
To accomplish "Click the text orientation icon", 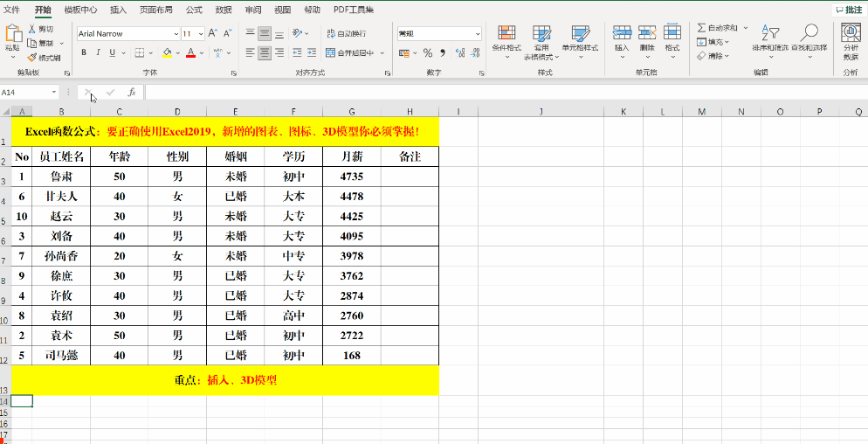I will point(297,33).
